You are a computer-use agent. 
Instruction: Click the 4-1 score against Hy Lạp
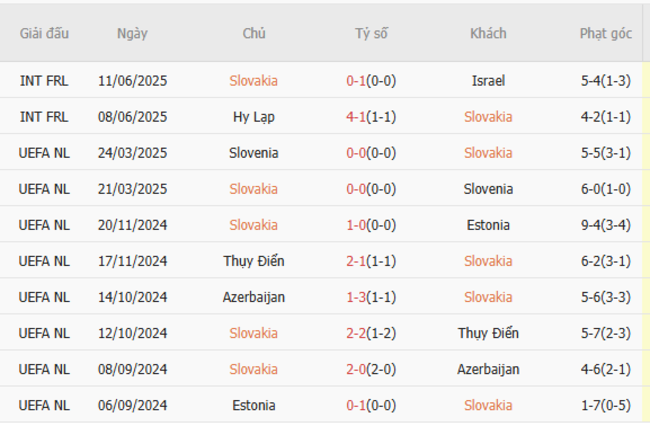[355, 117]
